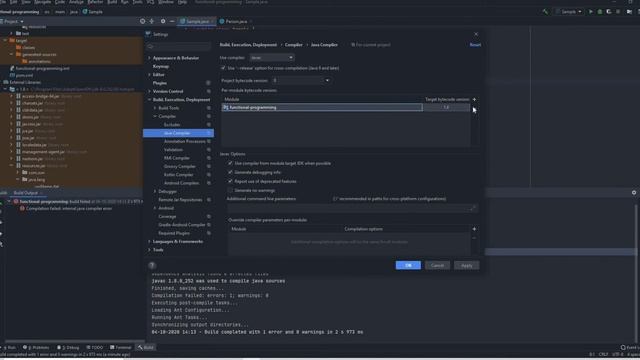Open the Settings dialog help button
The image size is (640, 360).
tap(152, 265)
